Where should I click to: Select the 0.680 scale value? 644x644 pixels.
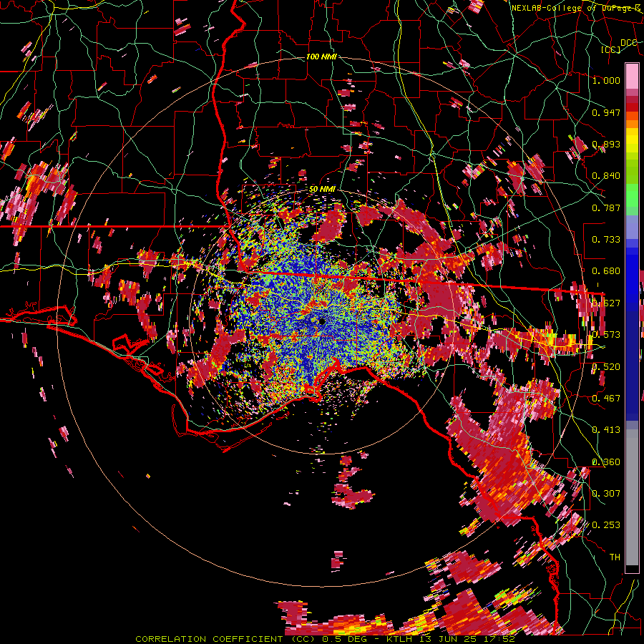[x=606, y=271]
